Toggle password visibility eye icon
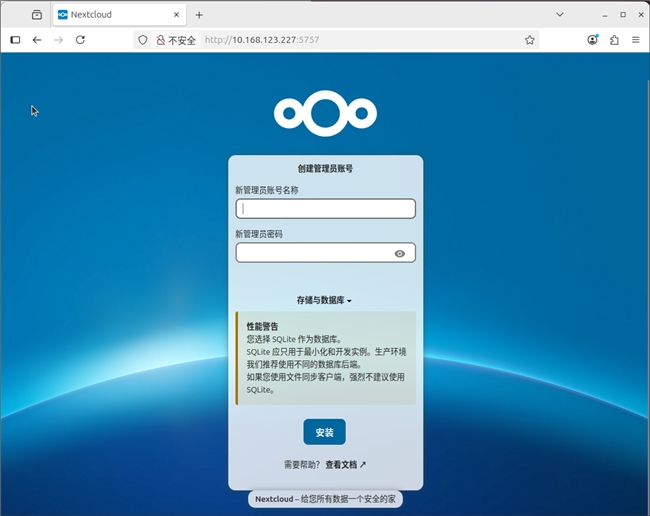Viewport: 650px width, 516px height. click(x=399, y=254)
